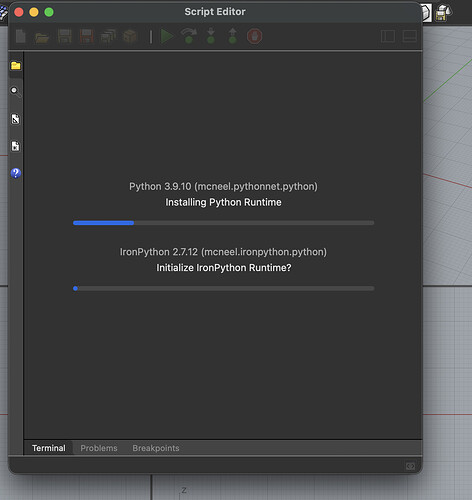
Task: Step over with curved arrow debug icon
Action: (189, 36)
